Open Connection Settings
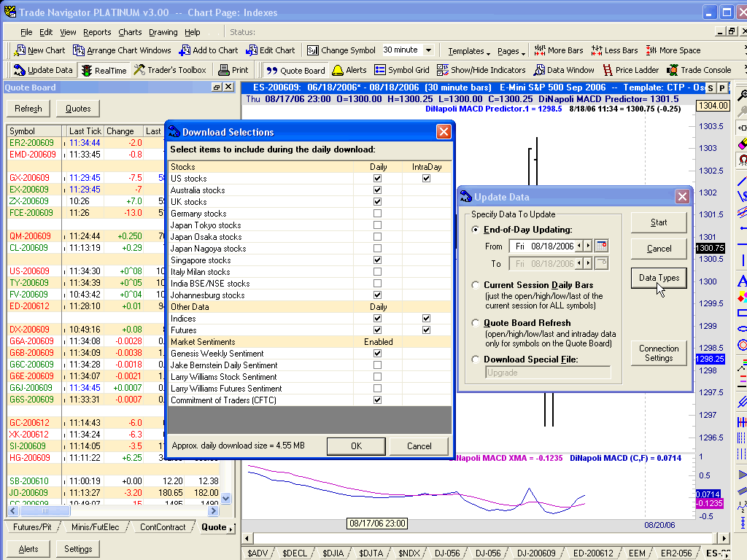This screenshot has height=560, width=747. click(x=659, y=354)
